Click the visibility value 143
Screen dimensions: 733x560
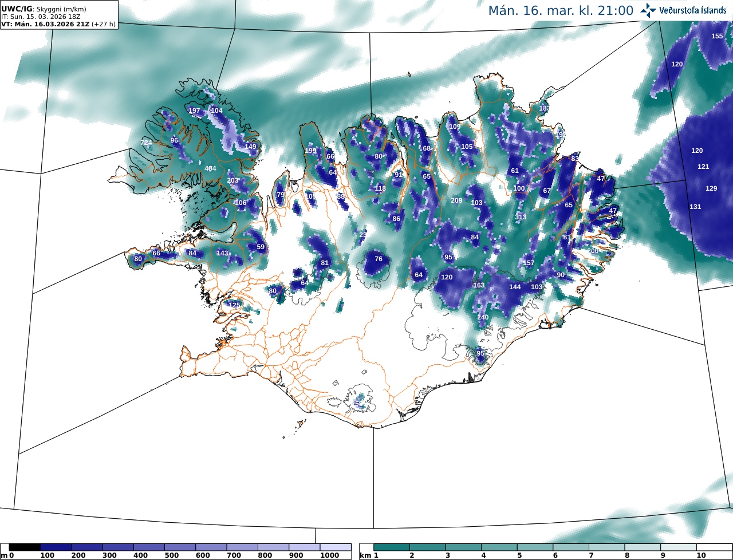[x=222, y=253]
